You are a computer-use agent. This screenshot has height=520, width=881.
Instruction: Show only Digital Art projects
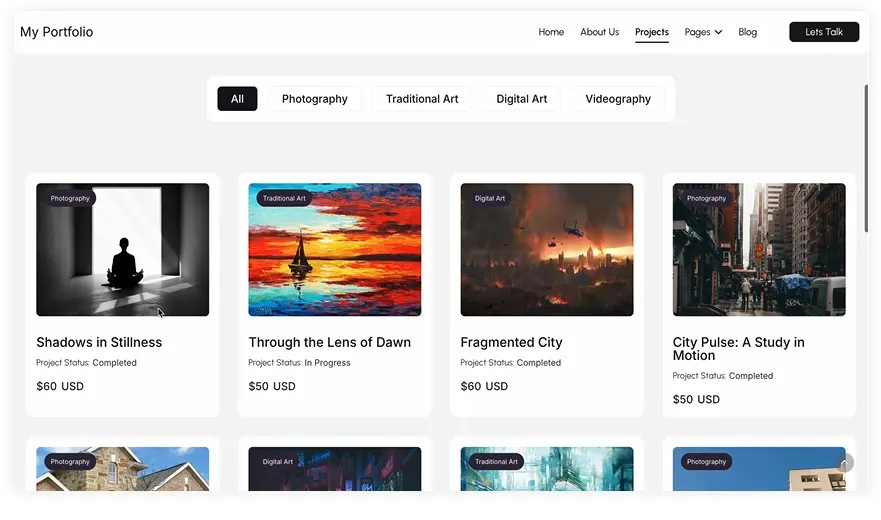(521, 99)
